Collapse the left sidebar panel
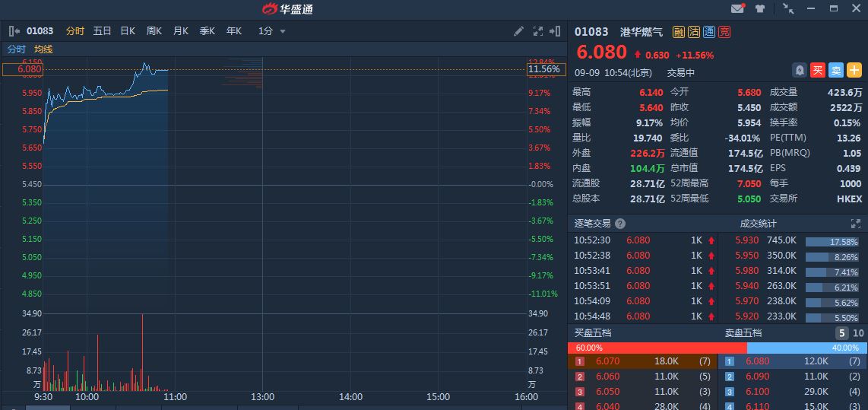The height and width of the screenshot is (410, 868). (14, 31)
